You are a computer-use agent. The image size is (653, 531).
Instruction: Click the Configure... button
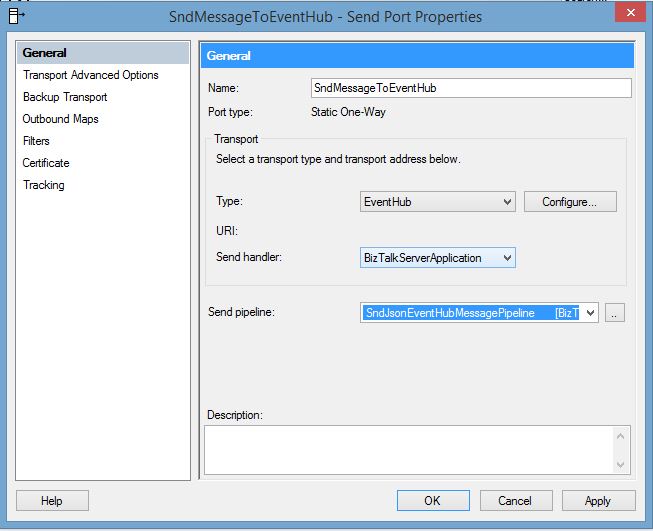(x=570, y=202)
